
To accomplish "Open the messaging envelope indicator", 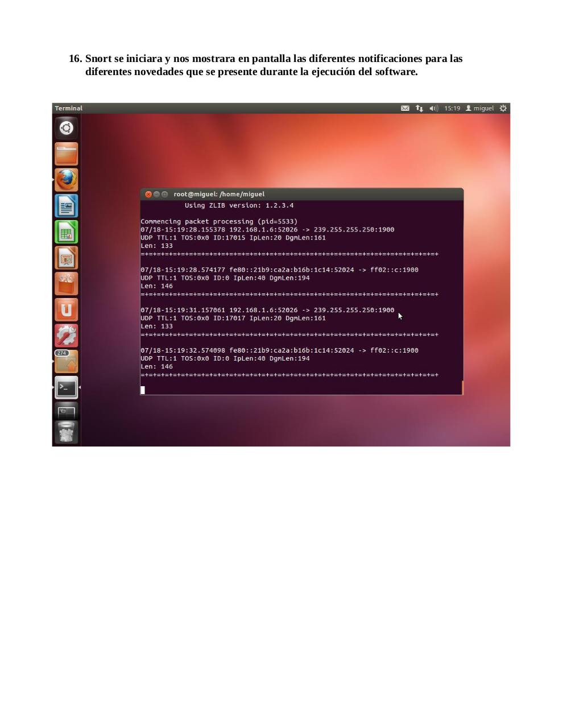I will coord(405,108).
